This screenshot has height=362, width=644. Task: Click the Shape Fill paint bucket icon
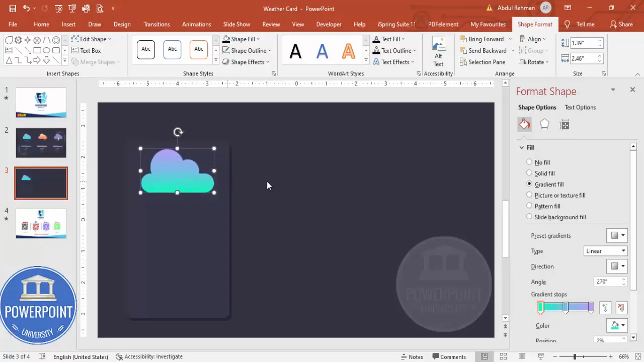tap(226, 39)
